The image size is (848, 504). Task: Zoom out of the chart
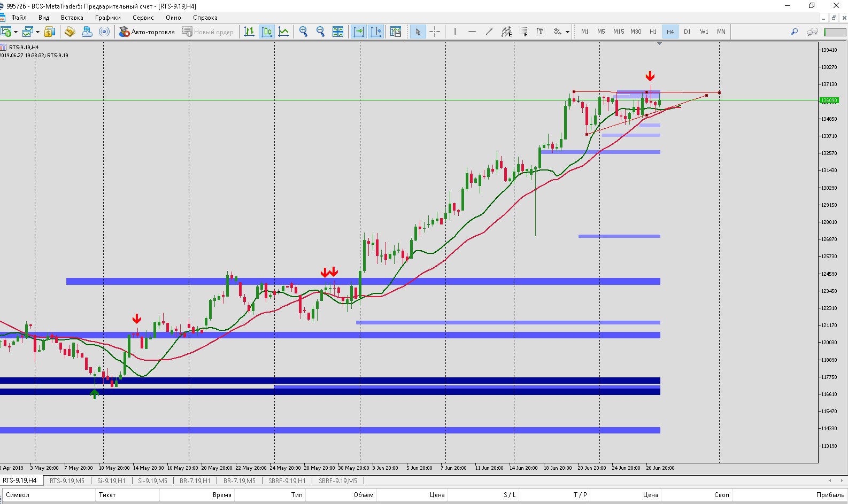321,32
